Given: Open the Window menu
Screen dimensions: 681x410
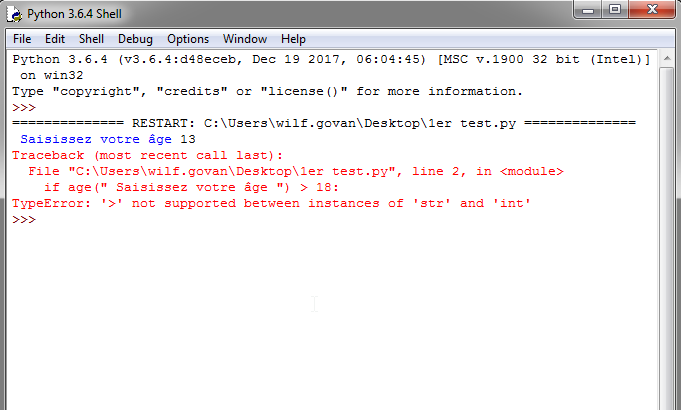Looking at the screenshot, I should 245,39.
